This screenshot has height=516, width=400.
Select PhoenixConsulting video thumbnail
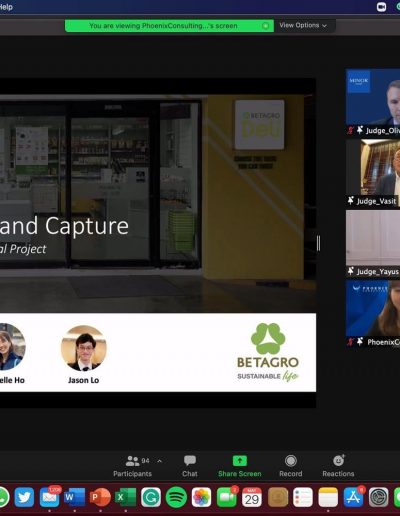coord(373,314)
